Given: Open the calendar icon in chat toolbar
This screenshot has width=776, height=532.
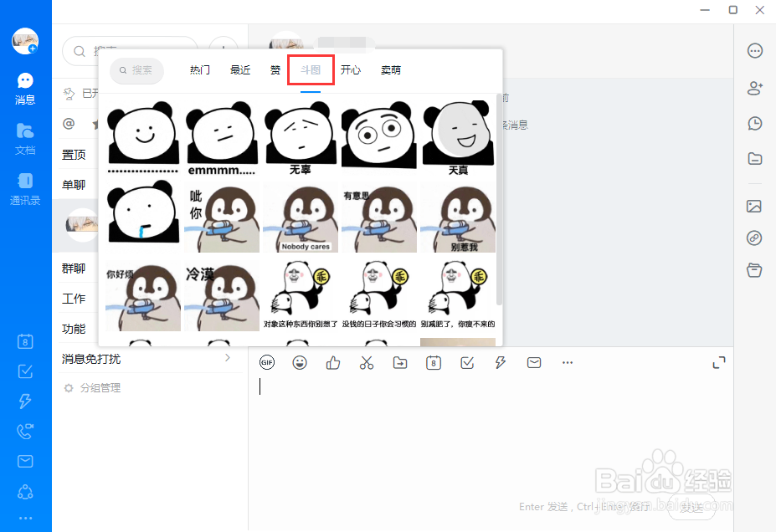Looking at the screenshot, I should [x=434, y=362].
